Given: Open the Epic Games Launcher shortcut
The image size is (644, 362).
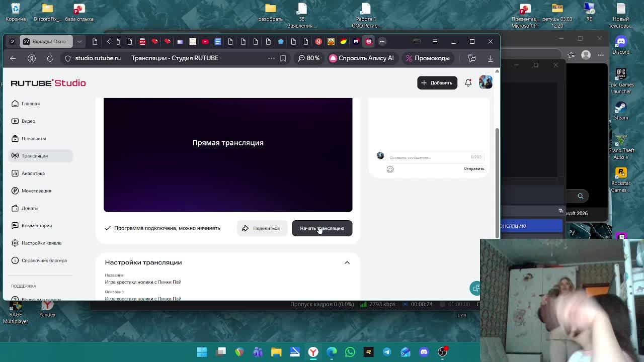Looking at the screenshot, I should (621, 81).
